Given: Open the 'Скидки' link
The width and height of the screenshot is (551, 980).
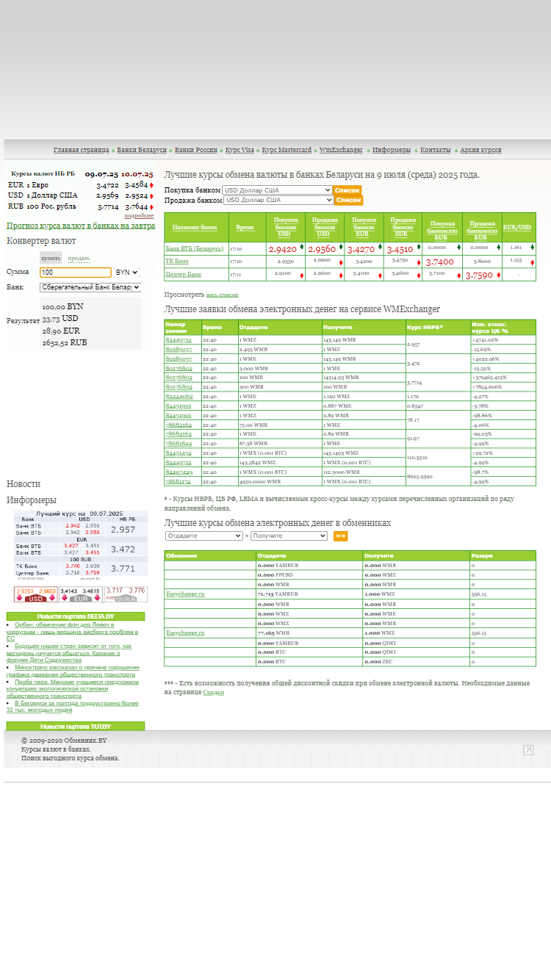Looking at the screenshot, I should coord(213,692).
